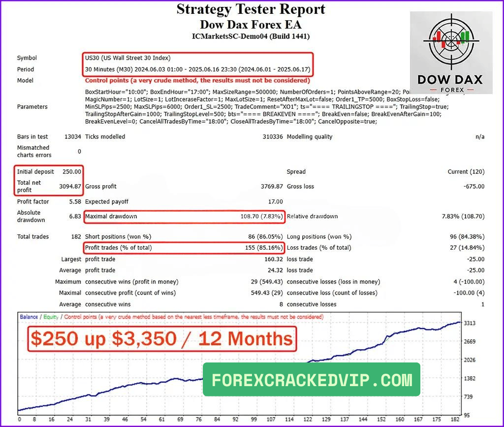Click the "Mismatched charts errors" label
Screen dimensions: 504x427
point(34,151)
